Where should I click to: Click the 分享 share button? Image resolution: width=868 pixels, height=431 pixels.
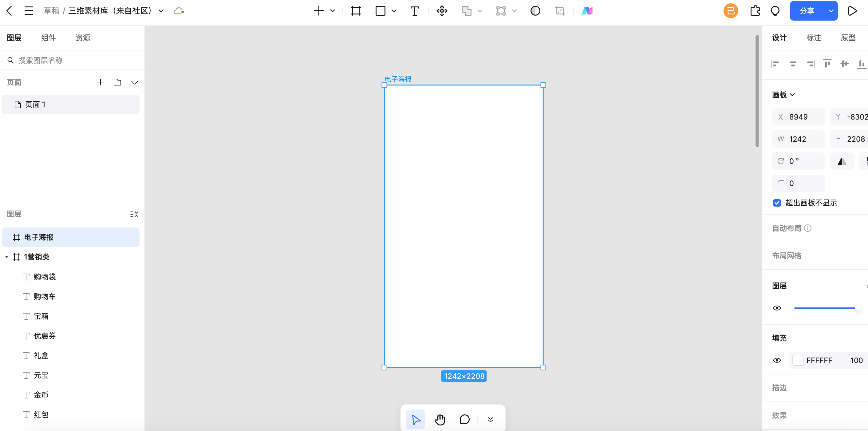pyautogui.click(x=807, y=11)
